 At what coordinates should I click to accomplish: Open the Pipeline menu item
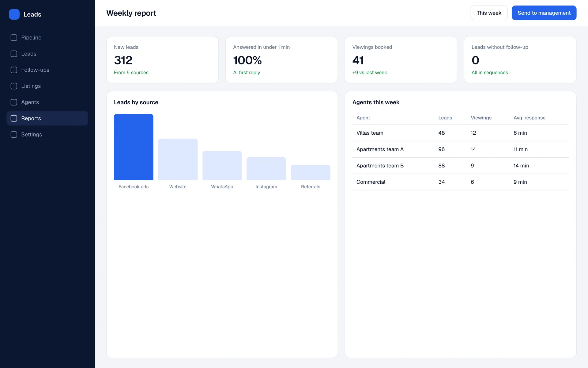(47, 38)
